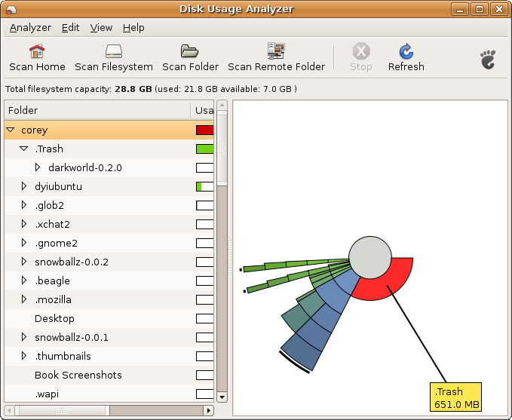Click the GNOME foot logo icon
Screen dimensions: 512x420
click(489, 60)
